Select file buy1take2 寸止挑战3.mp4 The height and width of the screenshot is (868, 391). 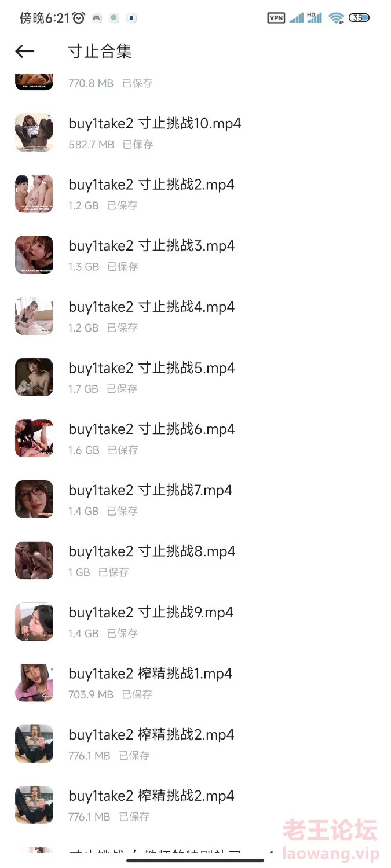point(195,255)
